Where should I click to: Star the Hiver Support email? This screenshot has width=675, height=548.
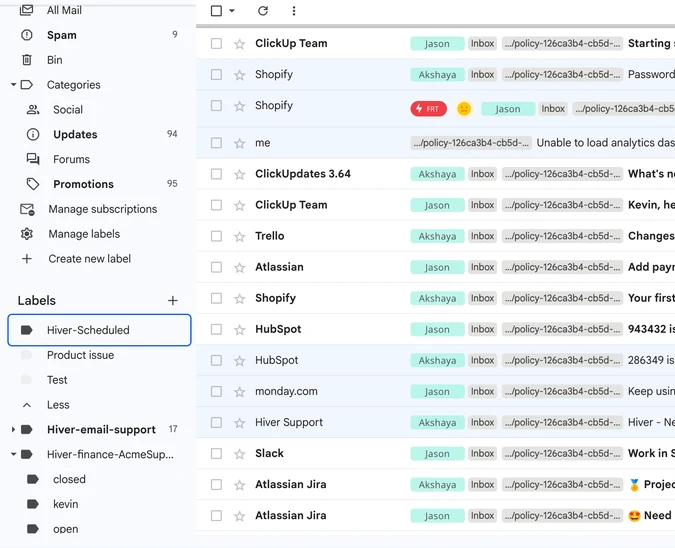240,423
